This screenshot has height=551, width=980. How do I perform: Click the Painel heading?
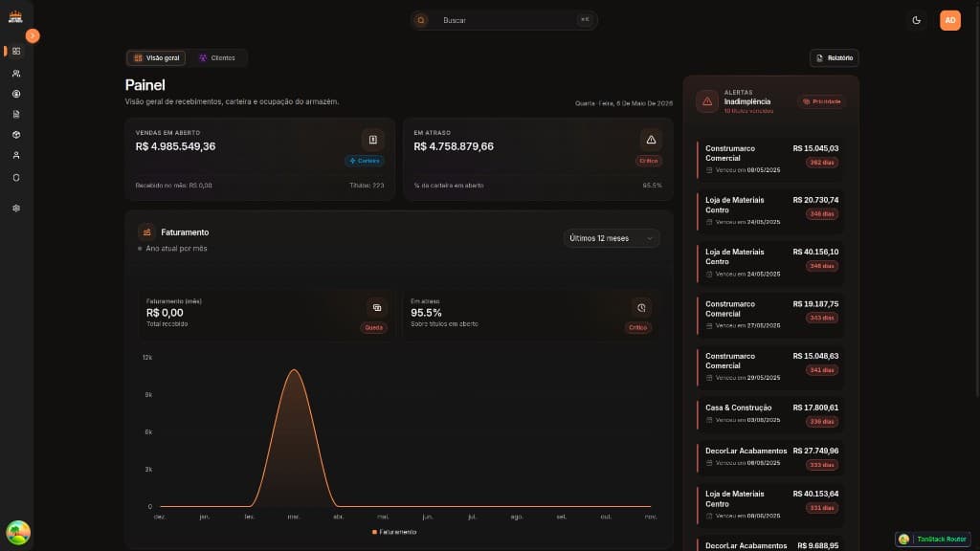(x=145, y=85)
